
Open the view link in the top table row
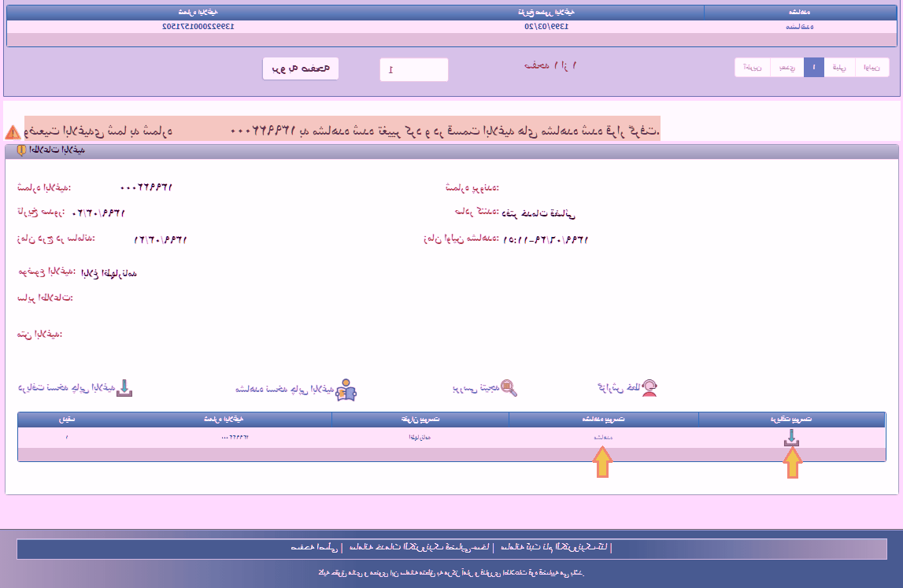click(x=800, y=26)
